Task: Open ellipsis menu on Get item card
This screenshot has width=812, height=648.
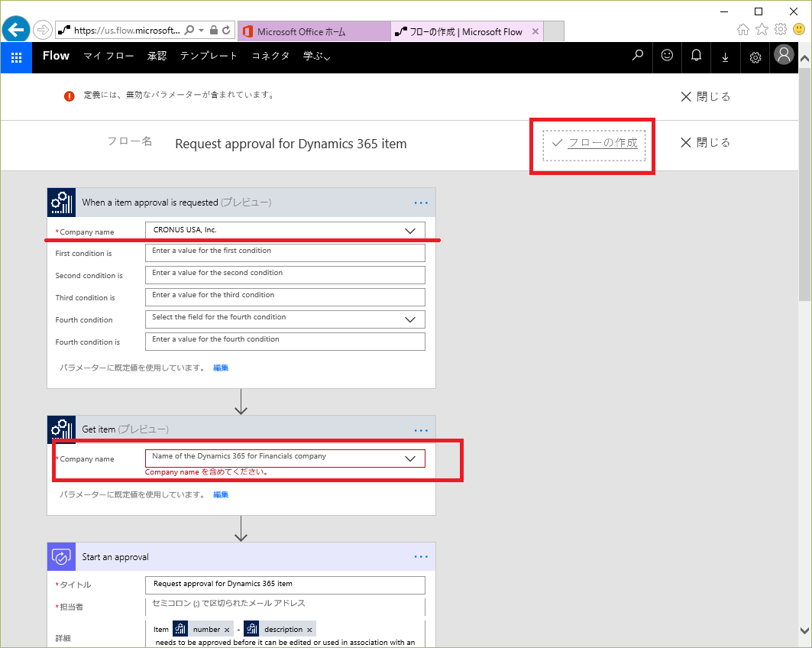Action: point(421,430)
